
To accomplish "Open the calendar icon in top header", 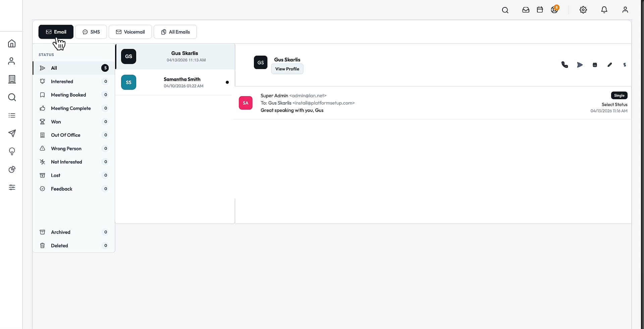I will tap(540, 10).
